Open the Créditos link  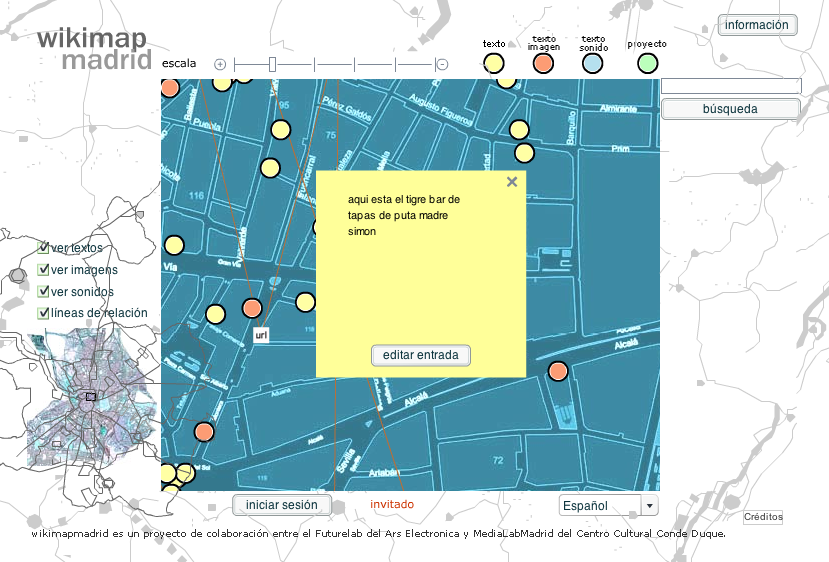tap(763, 517)
